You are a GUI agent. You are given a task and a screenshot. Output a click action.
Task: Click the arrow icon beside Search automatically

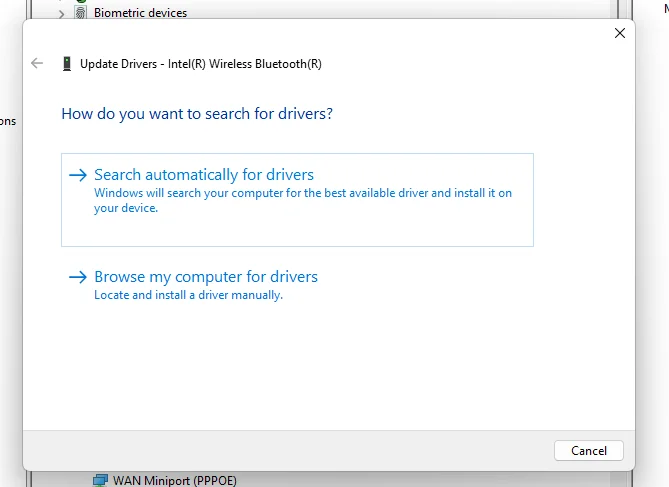tap(78, 175)
